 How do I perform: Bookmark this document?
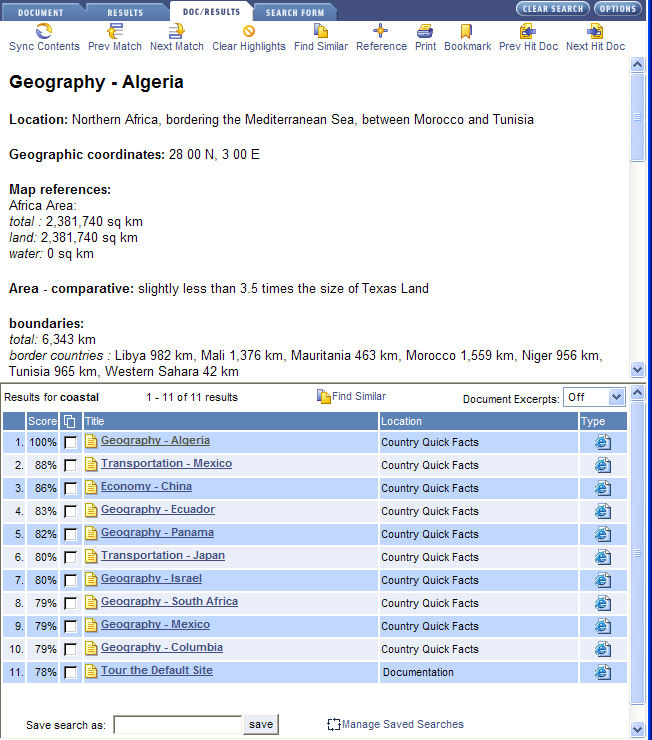tap(467, 31)
